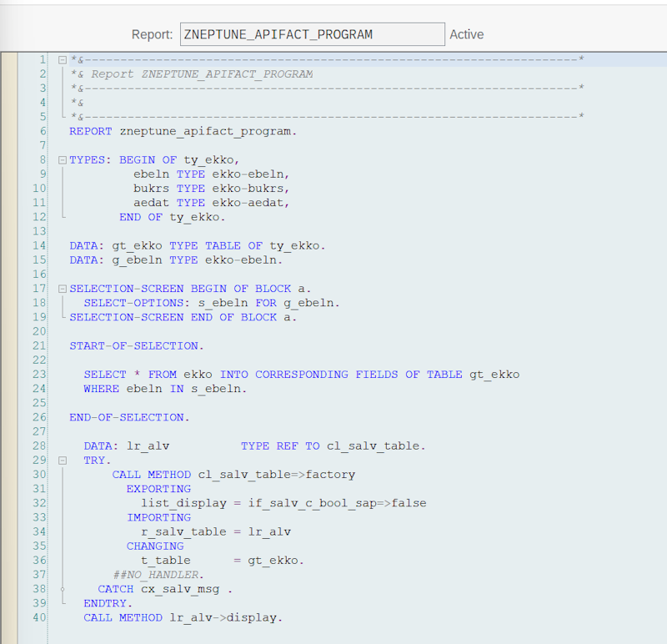Click the Active status text
The image size is (667, 644).
tap(467, 34)
